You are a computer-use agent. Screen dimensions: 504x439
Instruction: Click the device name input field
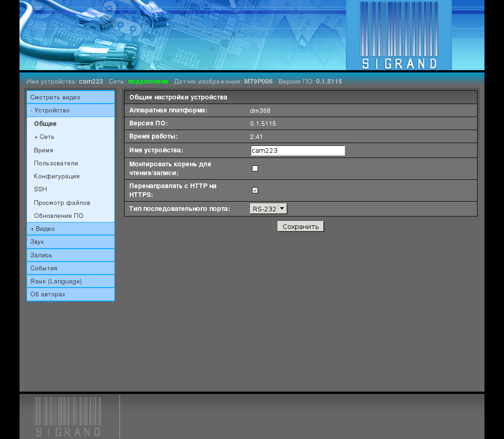[x=297, y=151]
